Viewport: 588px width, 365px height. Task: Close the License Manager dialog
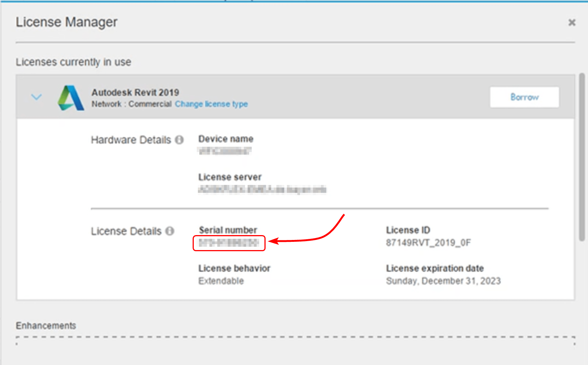(572, 22)
